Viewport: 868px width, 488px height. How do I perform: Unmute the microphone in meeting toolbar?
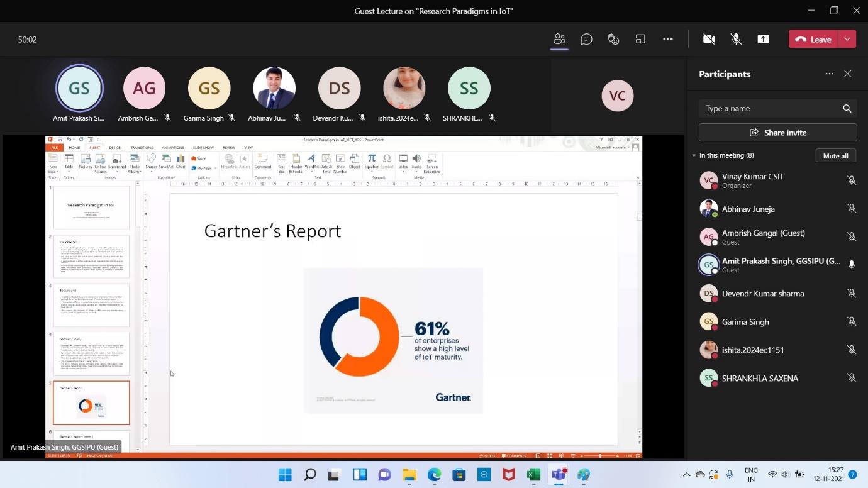coord(736,39)
